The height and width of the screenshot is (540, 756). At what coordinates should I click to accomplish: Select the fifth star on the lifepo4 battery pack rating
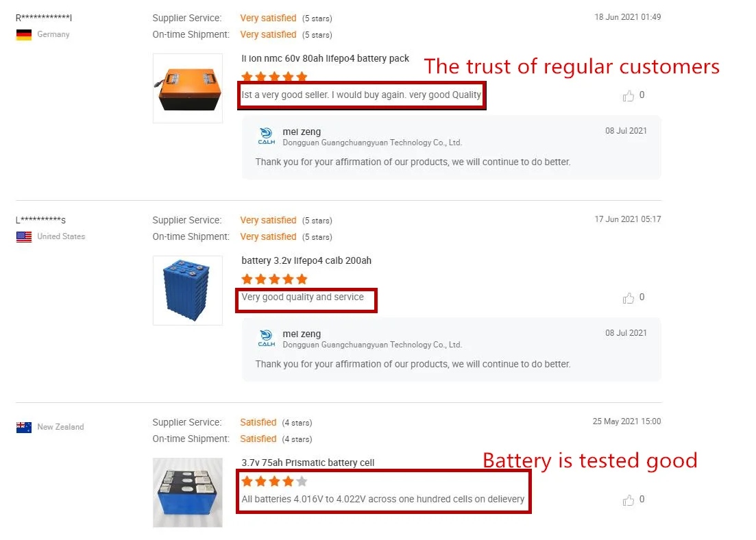303,77
